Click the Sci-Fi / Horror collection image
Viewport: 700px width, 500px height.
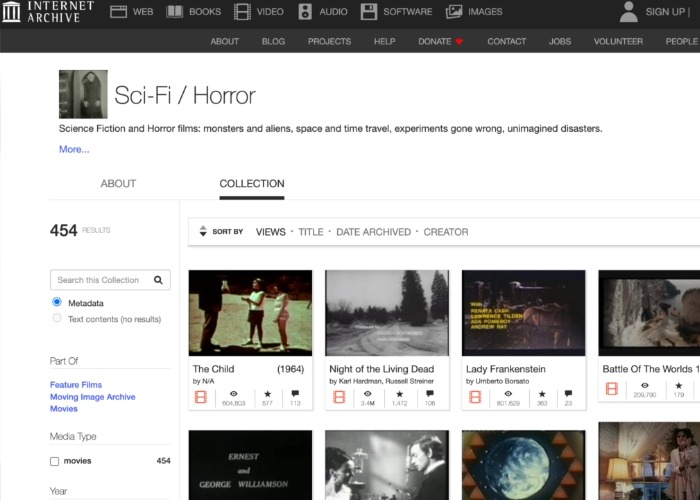(x=83, y=94)
